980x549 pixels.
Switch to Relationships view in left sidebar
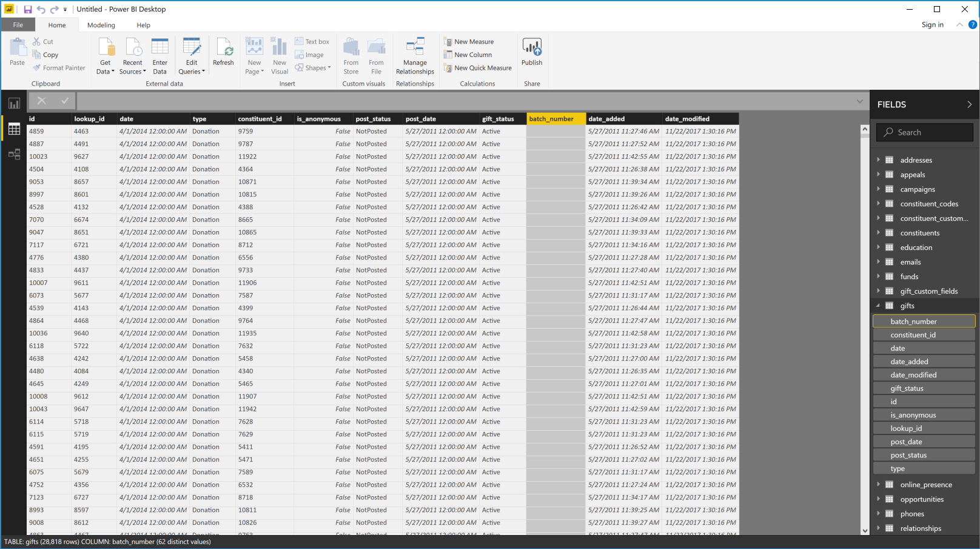tap(14, 155)
